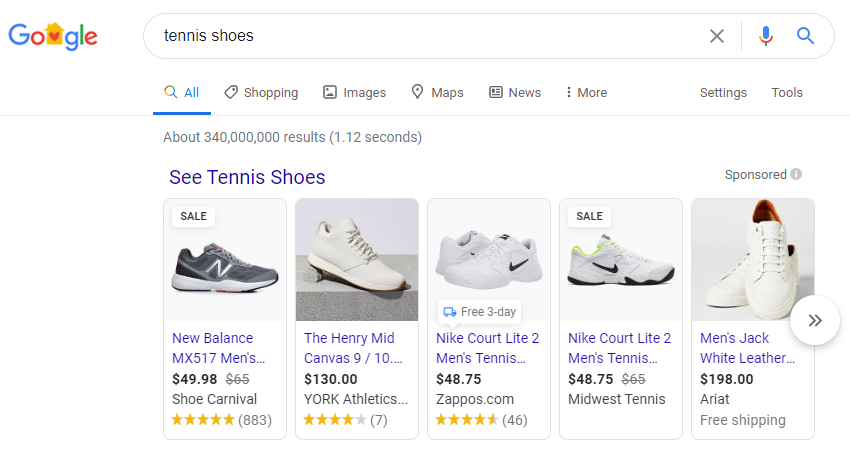Open Nike Court Lite 2 link from Zappos
Screen dimensions: 850x457
tap(487, 348)
